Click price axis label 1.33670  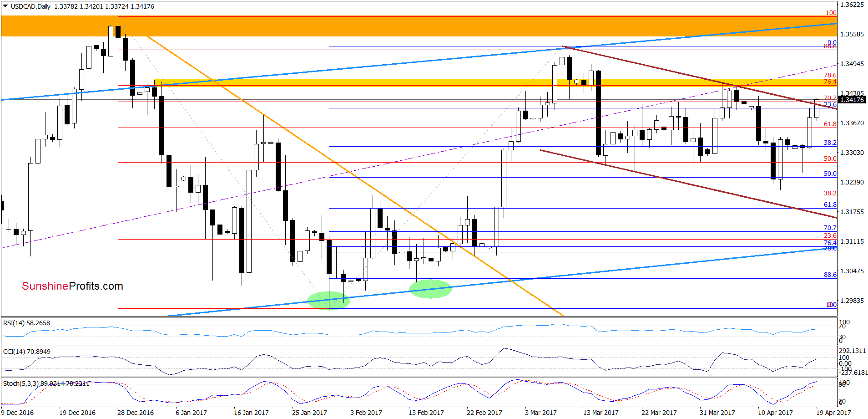click(x=852, y=123)
